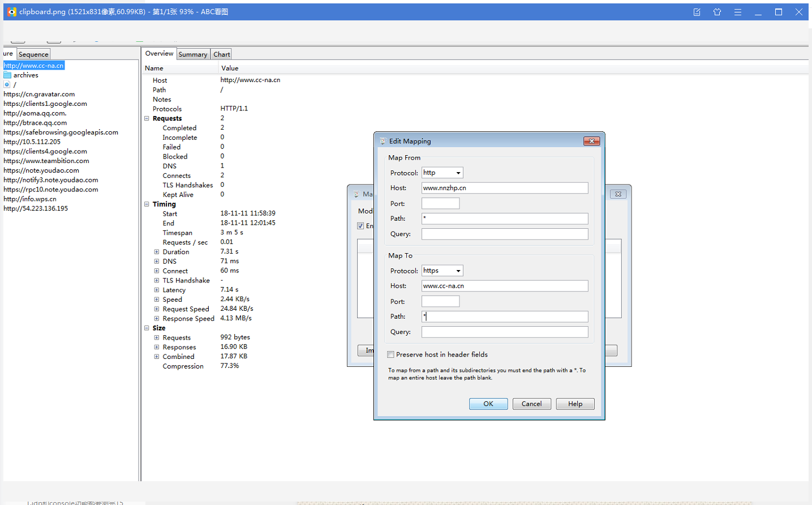
Task: Expand the Duration row
Action: [x=157, y=252]
